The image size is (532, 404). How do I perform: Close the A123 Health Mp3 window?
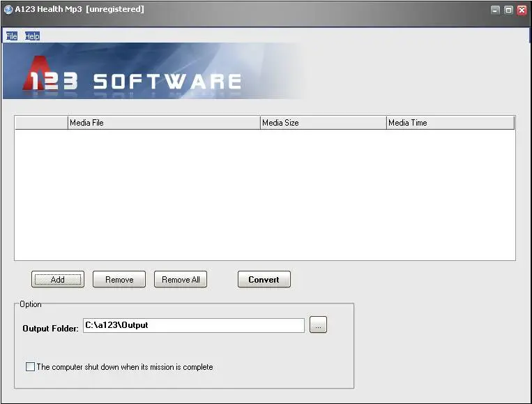(522, 10)
